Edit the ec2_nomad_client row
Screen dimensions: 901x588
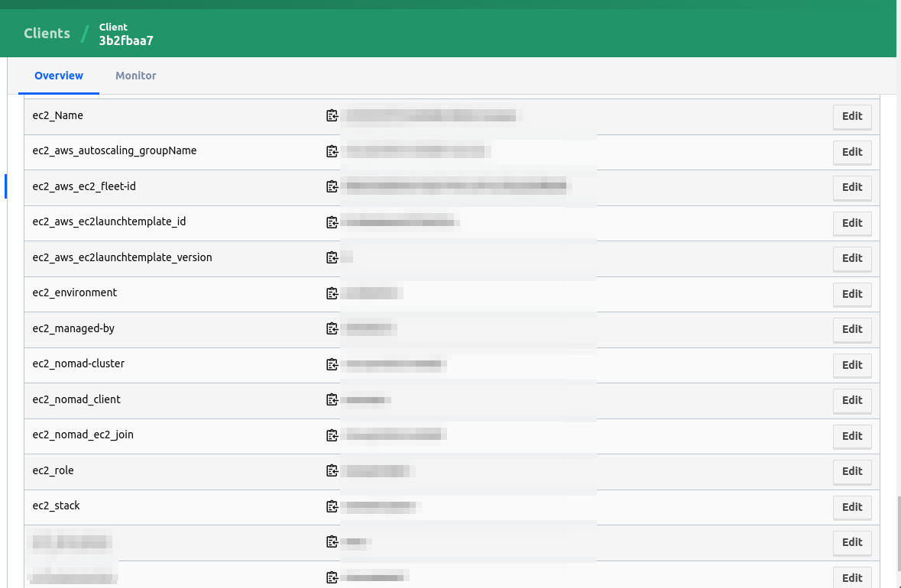[852, 400]
